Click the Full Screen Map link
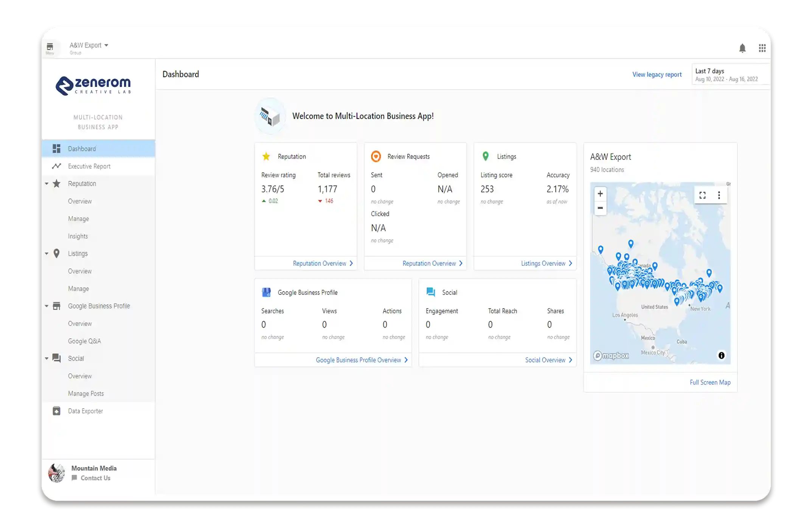The image size is (812, 528). click(710, 382)
